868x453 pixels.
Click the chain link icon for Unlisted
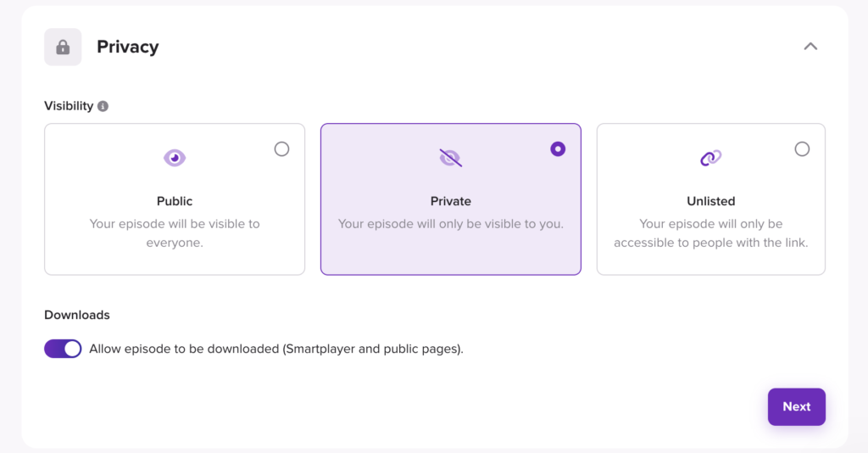click(711, 158)
